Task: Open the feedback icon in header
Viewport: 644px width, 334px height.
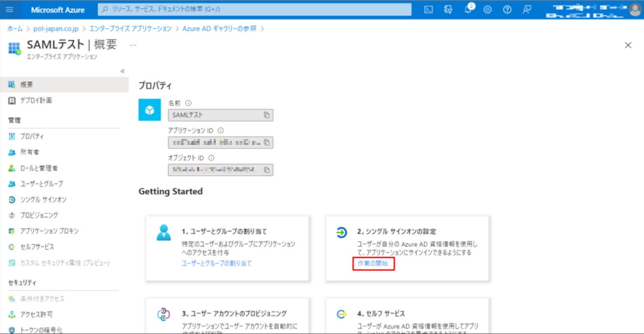Action: [527, 10]
